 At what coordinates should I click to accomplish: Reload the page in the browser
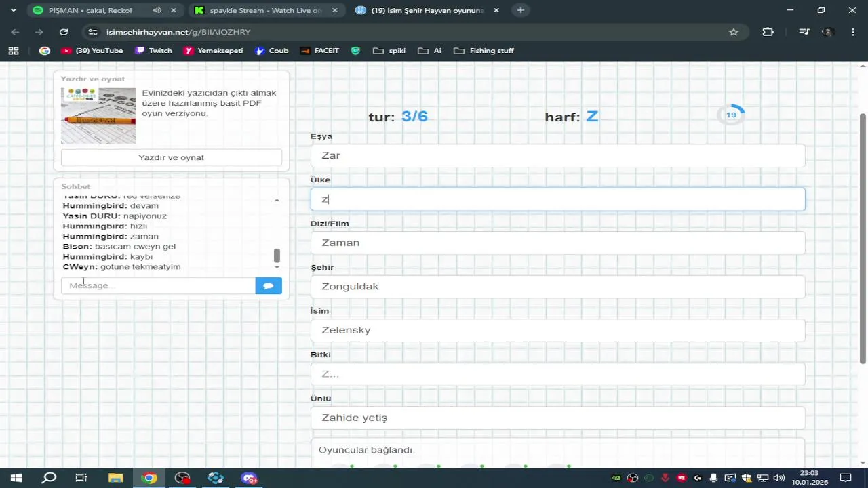tap(64, 32)
